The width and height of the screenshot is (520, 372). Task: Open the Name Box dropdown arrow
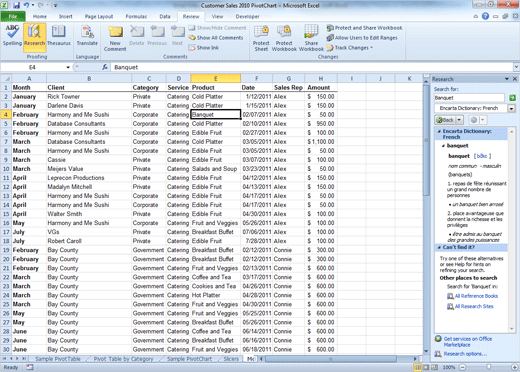point(68,67)
